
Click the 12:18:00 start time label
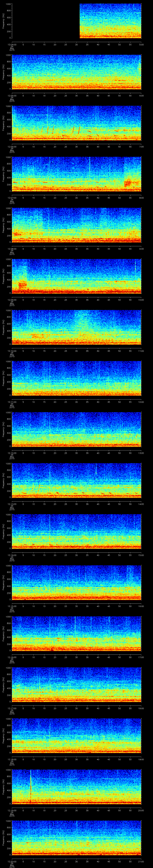click(x=12, y=759)
